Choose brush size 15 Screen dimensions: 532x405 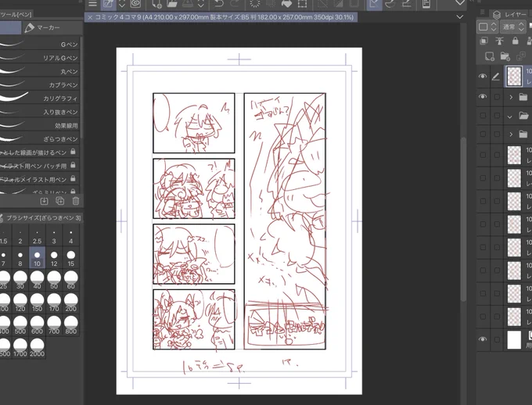tap(71, 259)
